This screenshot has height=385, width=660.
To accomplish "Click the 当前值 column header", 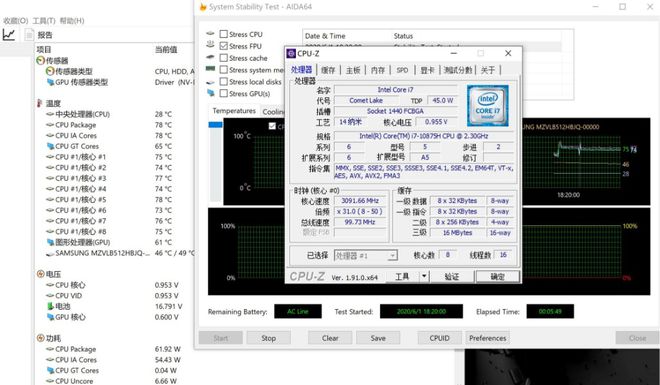I will click(x=166, y=49).
